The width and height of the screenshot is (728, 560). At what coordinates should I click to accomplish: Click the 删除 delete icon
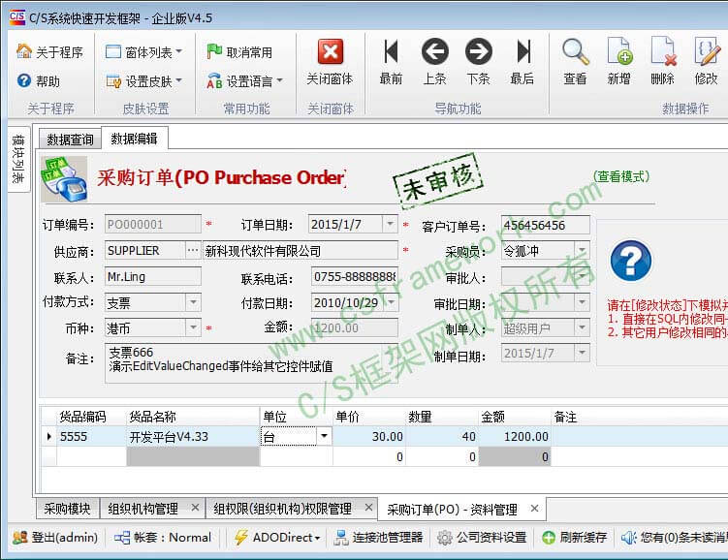click(662, 52)
